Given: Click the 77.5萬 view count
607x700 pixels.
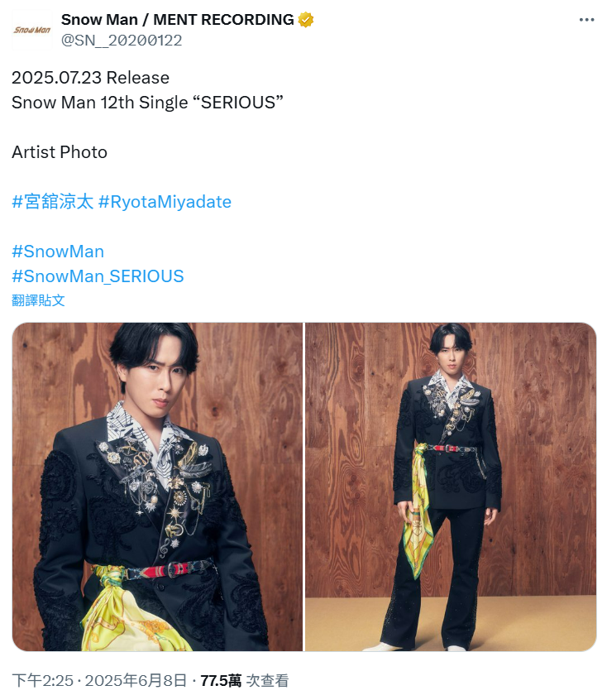Looking at the screenshot, I should point(221,681).
